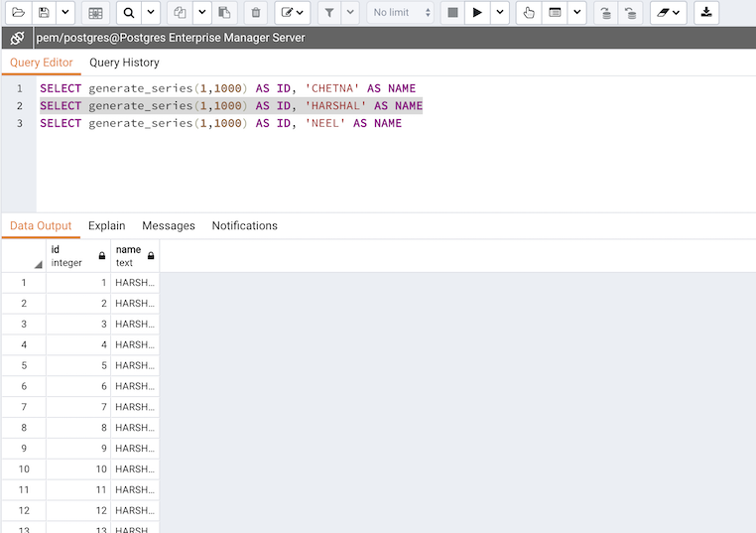The width and height of the screenshot is (756, 533).
Task: Select the Data Output tab
Action: pos(41,225)
